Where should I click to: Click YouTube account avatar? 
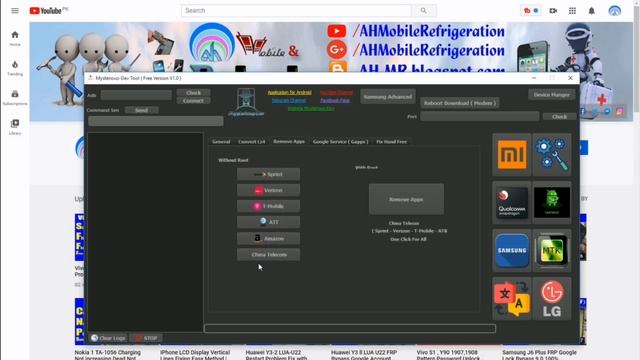[614, 11]
